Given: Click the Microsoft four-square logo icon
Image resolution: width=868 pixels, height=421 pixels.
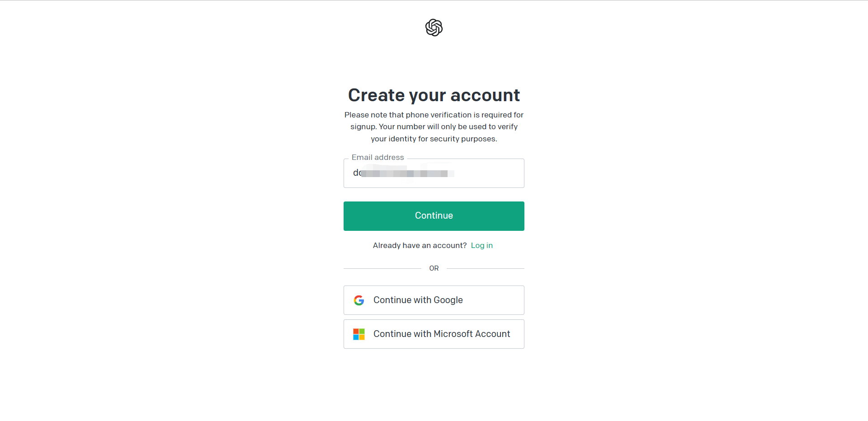Looking at the screenshot, I should coord(359,334).
